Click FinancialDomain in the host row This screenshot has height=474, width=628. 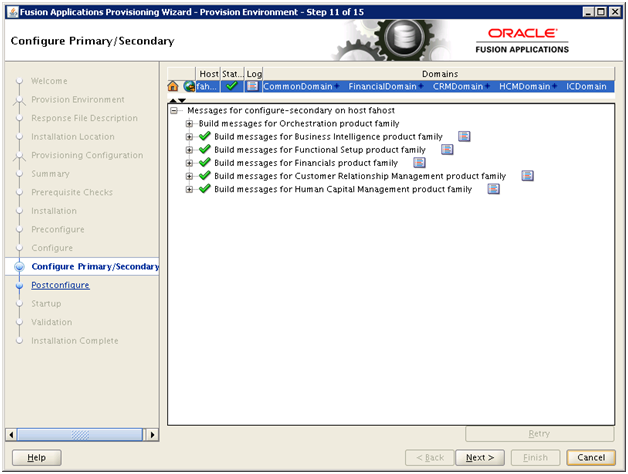click(382, 87)
